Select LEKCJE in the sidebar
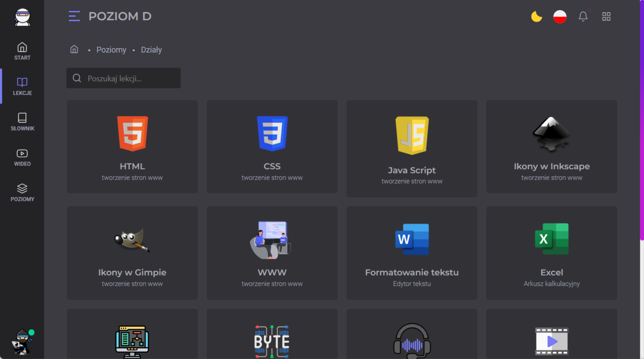 [22, 86]
